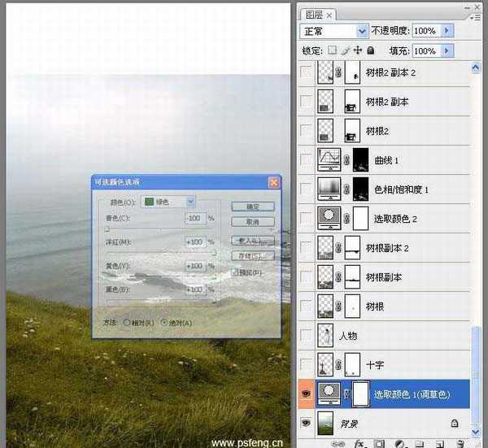The height and width of the screenshot is (448, 488).
Task: Hide the 选取颜色 1(调草色) layer
Action: (307, 394)
